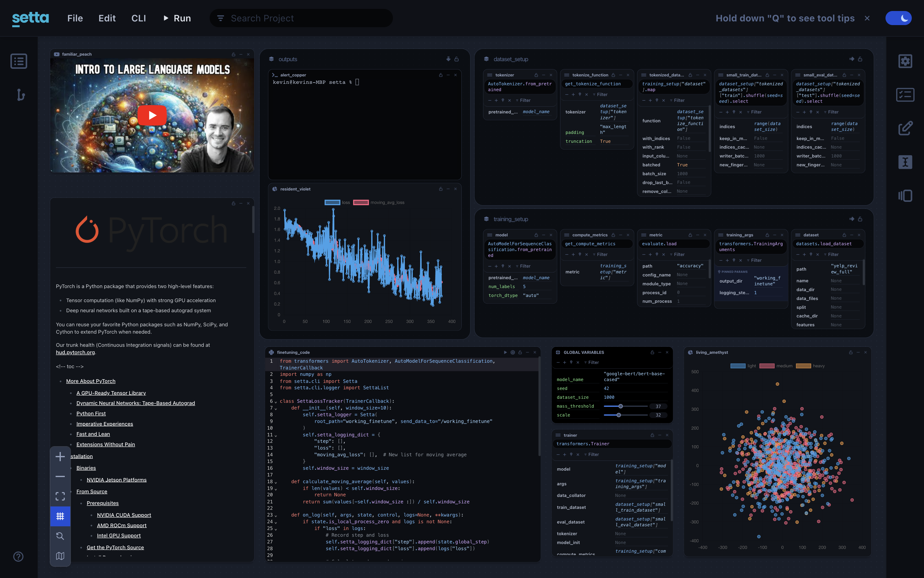This screenshot has height=578, width=924.
Task: Open the Fast and Lean link
Action: [x=93, y=434]
